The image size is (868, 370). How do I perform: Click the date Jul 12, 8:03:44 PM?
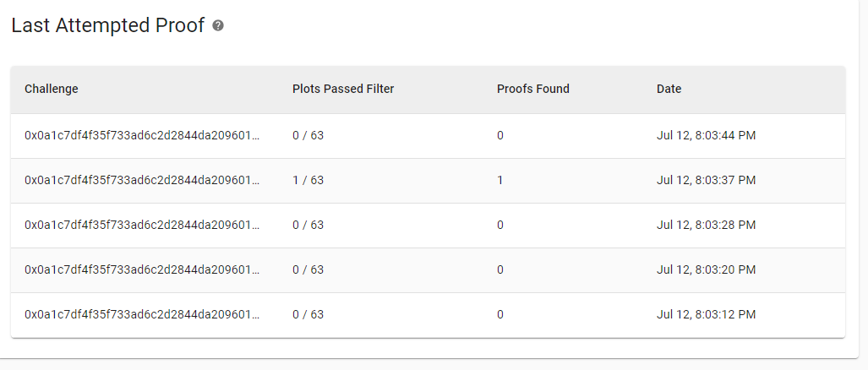[706, 135]
